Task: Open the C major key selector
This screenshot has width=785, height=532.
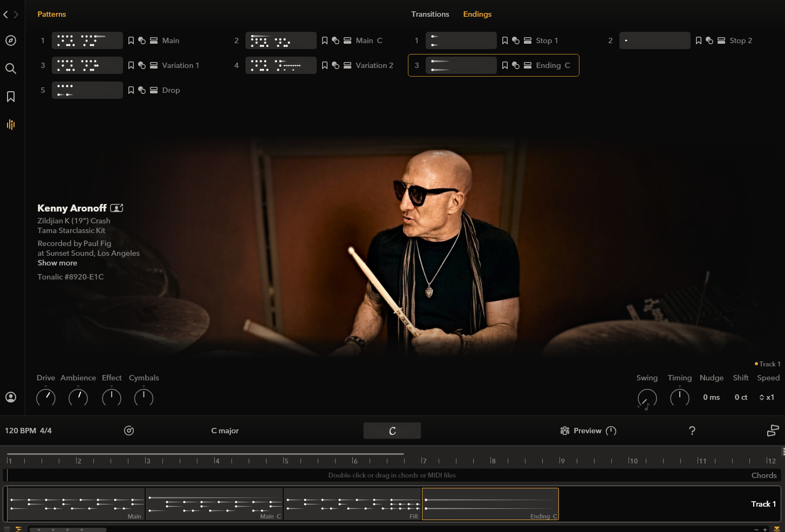Action: 225,431
